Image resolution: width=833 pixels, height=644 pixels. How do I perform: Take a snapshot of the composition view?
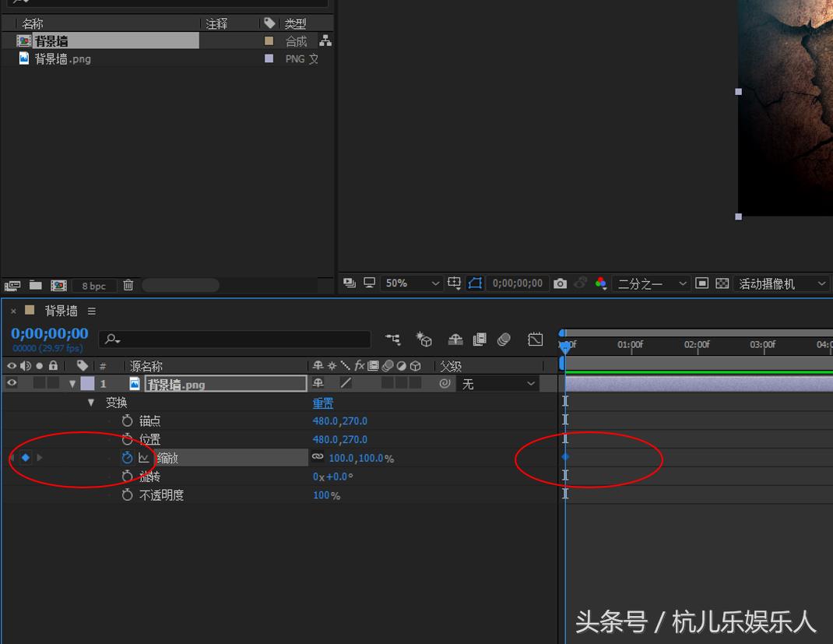pos(561,283)
